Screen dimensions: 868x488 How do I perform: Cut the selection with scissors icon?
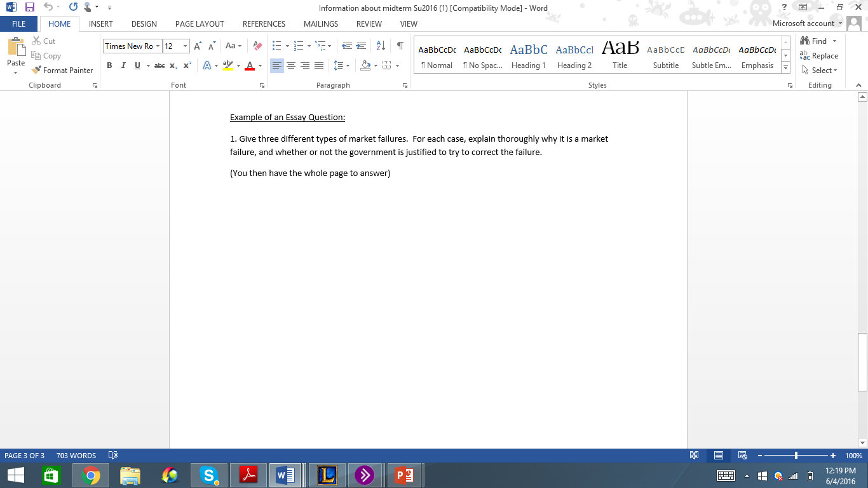pos(44,41)
